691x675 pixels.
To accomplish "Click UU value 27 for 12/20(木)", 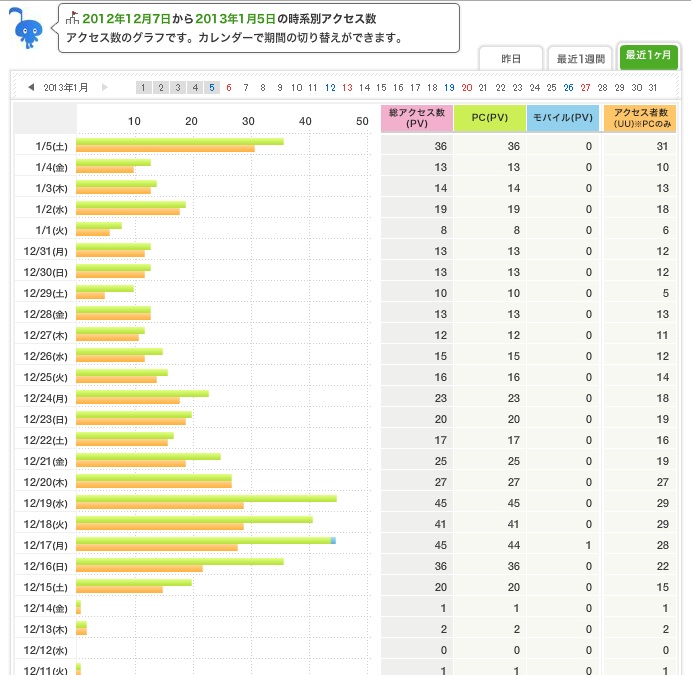I will tap(662, 482).
